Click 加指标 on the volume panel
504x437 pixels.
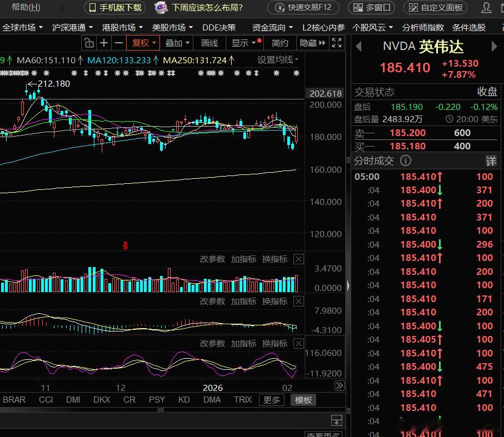click(243, 259)
